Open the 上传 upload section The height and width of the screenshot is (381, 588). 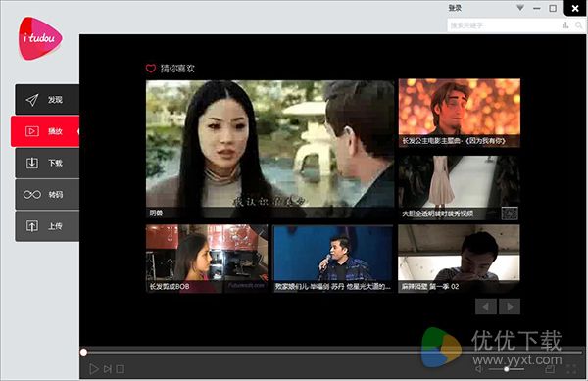(47, 226)
